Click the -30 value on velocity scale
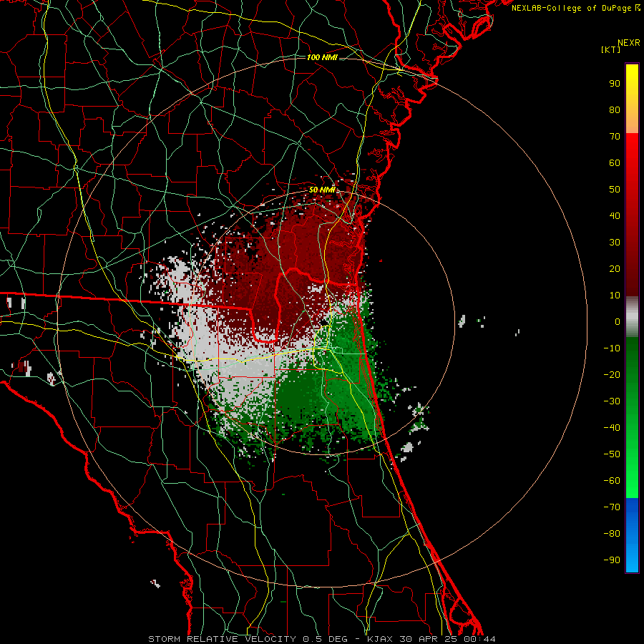The width and height of the screenshot is (644, 644). click(612, 401)
